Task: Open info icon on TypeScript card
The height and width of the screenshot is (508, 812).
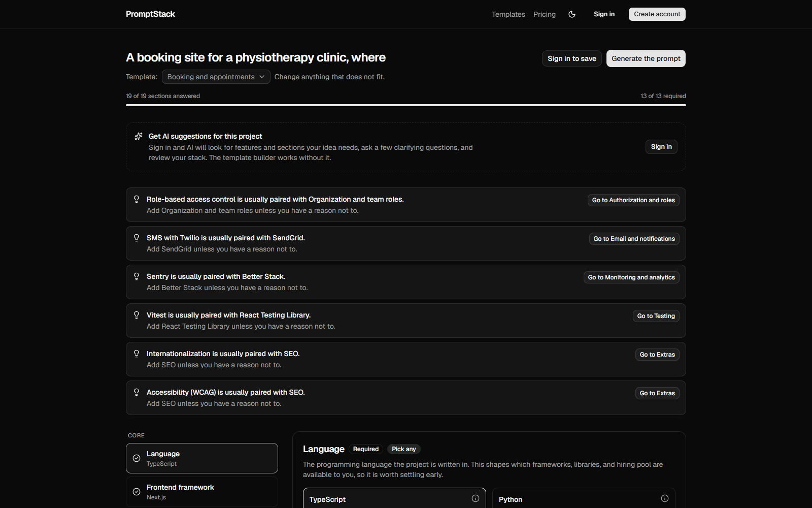Action: coord(476,498)
